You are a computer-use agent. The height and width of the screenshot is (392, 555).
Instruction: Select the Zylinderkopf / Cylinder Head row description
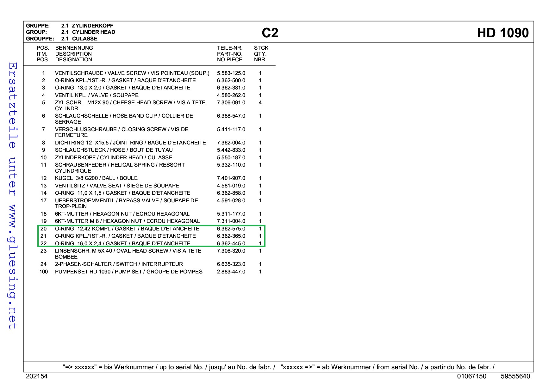pos(114,157)
